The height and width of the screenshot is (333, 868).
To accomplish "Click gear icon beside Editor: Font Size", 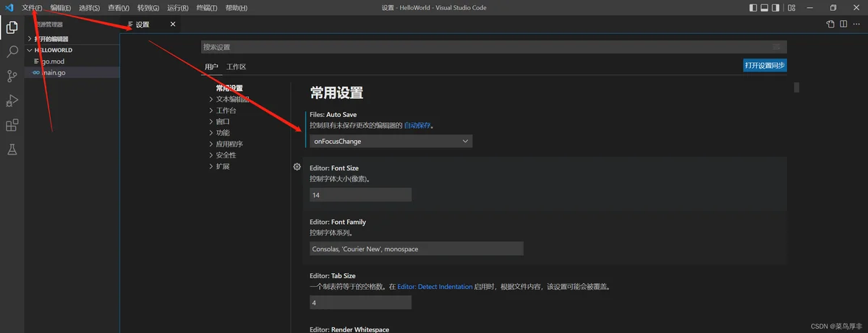I will (297, 166).
